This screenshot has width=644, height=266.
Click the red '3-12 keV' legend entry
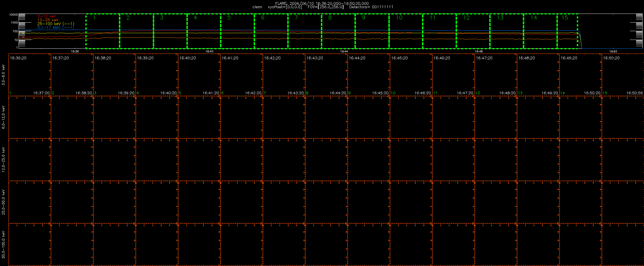[x=47, y=16]
